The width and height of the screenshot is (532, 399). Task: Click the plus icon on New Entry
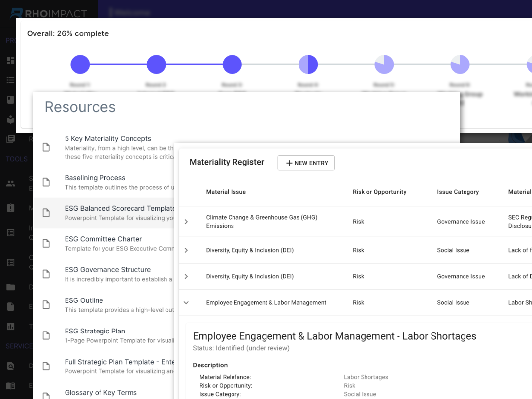(x=289, y=163)
